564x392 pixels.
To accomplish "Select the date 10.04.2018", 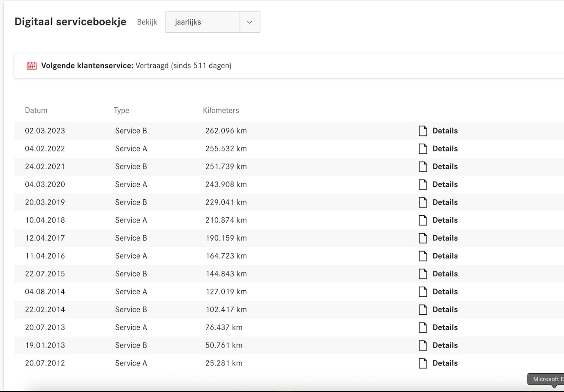I will [45, 220].
